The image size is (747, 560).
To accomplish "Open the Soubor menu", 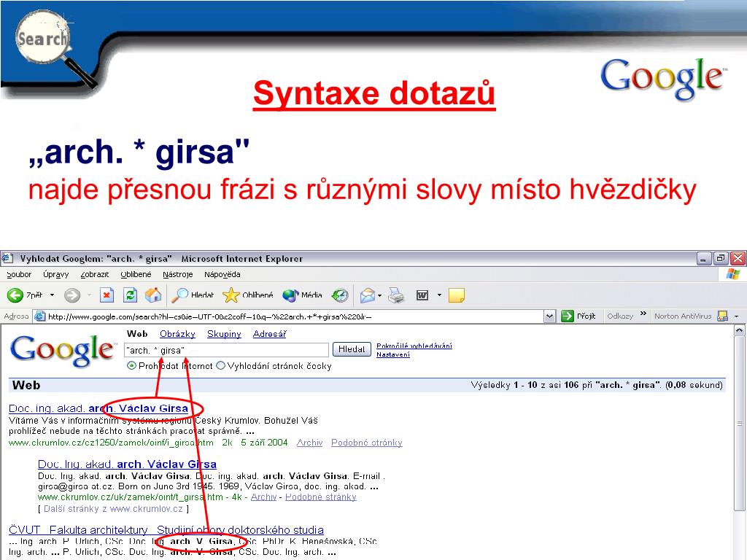I will 19,274.
